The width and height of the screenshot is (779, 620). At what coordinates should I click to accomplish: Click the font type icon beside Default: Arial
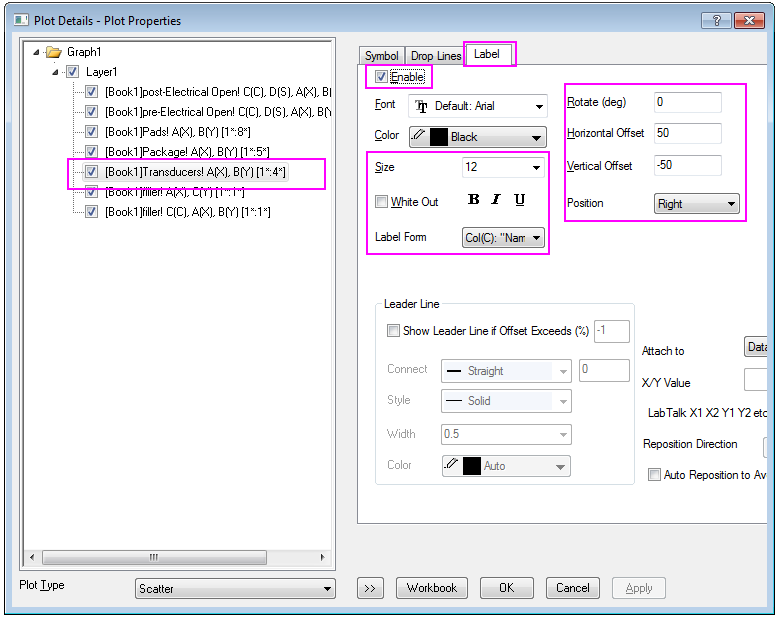pyautogui.click(x=421, y=106)
